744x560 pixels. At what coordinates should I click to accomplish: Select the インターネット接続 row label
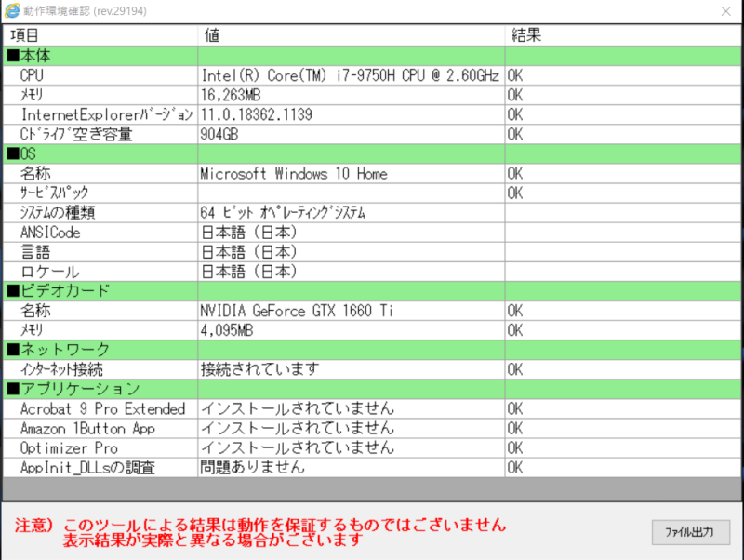pos(61,369)
